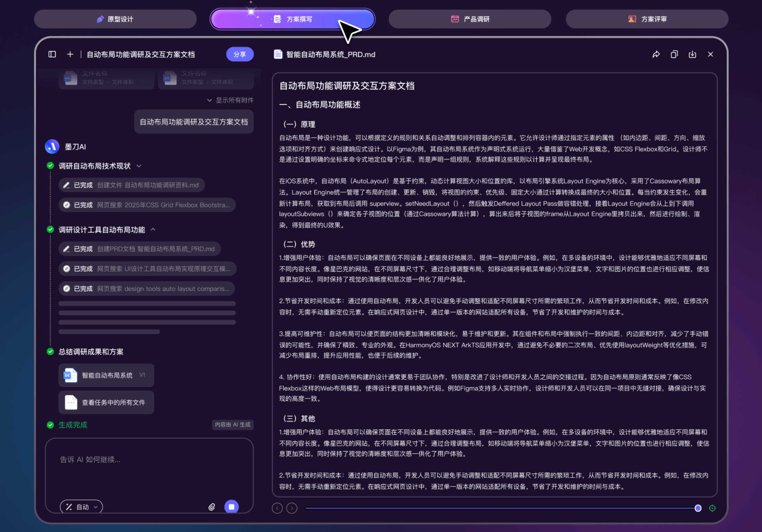The width and height of the screenshot is (762, 532).
Task: Collapse the 调研设计工具自动布局功能 section
Action: pyautogui.click(x=153, y=229)
